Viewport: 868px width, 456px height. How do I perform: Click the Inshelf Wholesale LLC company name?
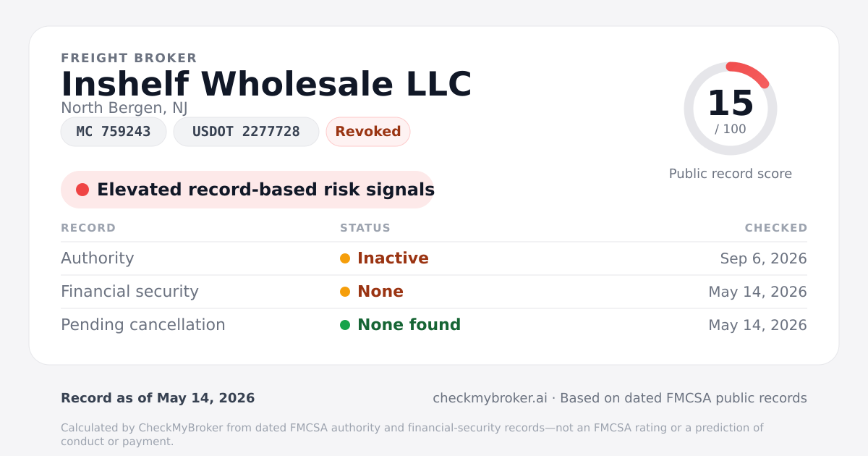coord(266,84)
